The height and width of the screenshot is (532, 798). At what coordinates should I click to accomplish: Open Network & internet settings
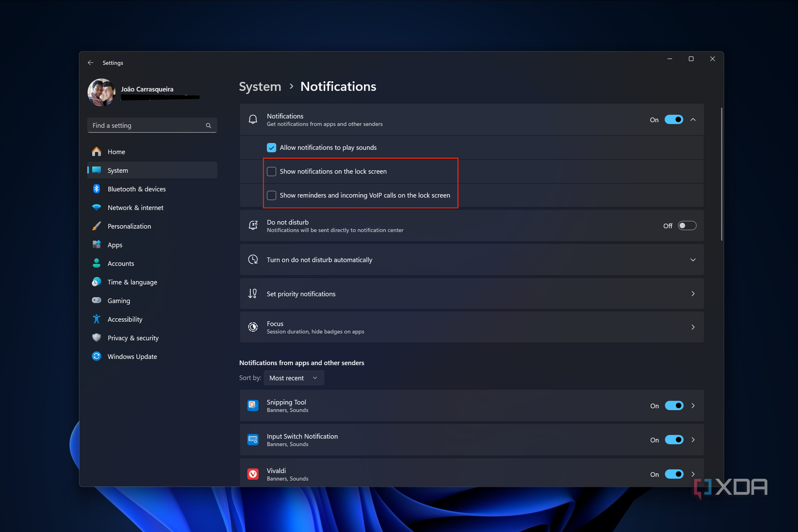click(135, 207)
